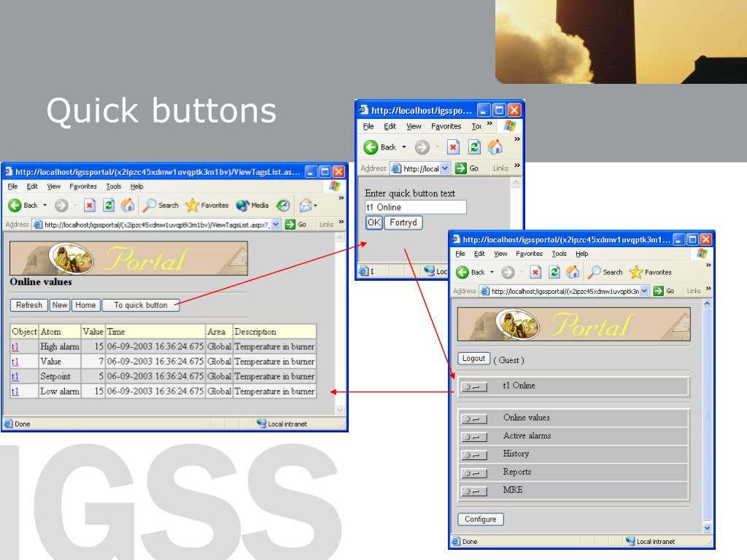Screen dimensions: 747x560
Task: Click Refresh icon in quick button text window
Action: pos(474,147)
